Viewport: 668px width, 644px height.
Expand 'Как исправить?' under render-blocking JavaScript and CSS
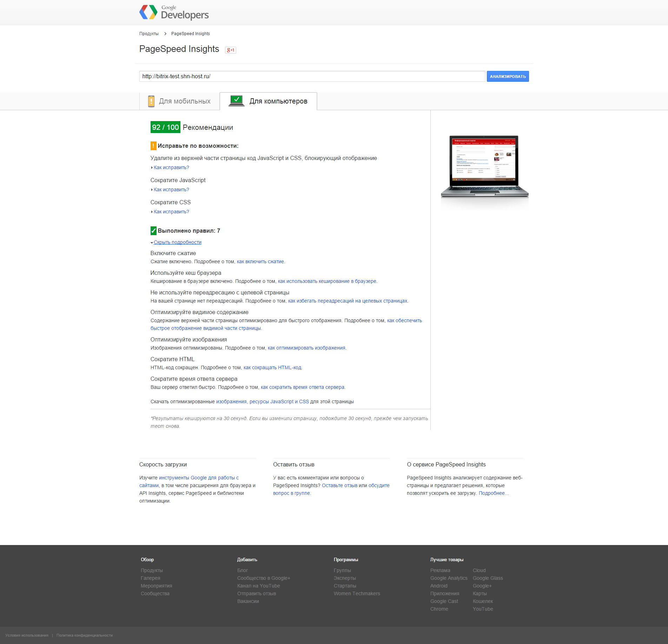click(171, 168)
